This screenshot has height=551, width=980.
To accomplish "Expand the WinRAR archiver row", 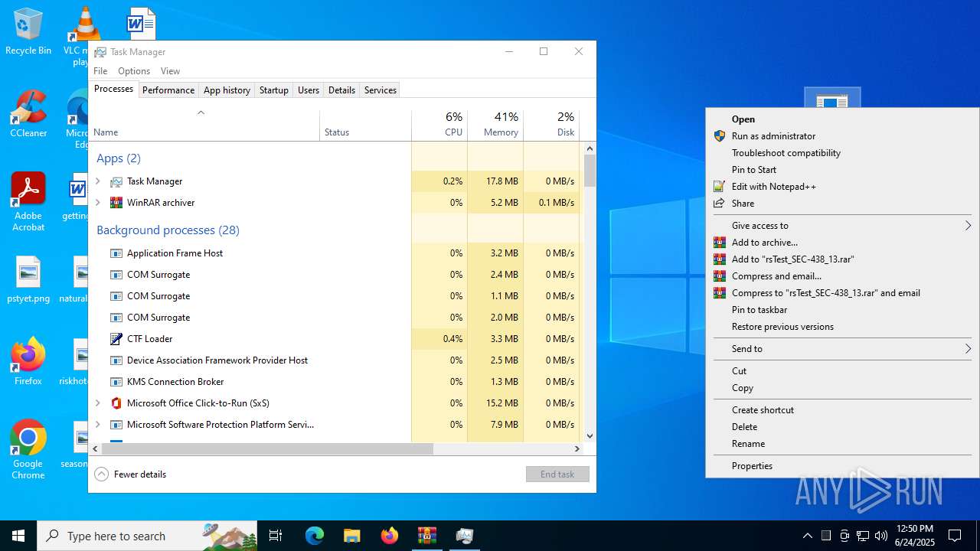I will click(98, 203).
